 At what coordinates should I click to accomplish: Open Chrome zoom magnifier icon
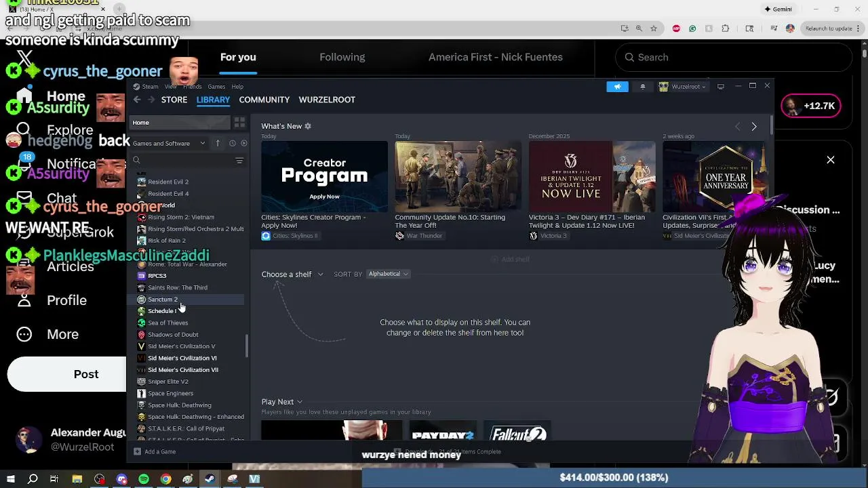point(639,28)
